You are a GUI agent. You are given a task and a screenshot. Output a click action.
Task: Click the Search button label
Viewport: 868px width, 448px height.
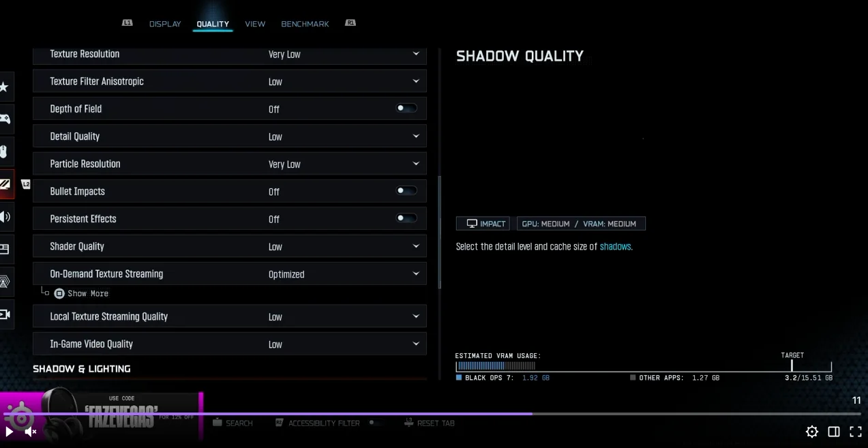(239, 423)
